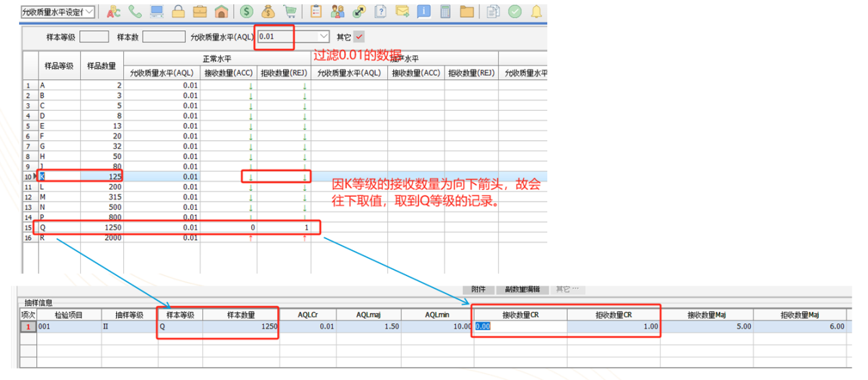Click the green dollar coin icon
The width and height of the screenshot is (868, 380).
point(247,12)
